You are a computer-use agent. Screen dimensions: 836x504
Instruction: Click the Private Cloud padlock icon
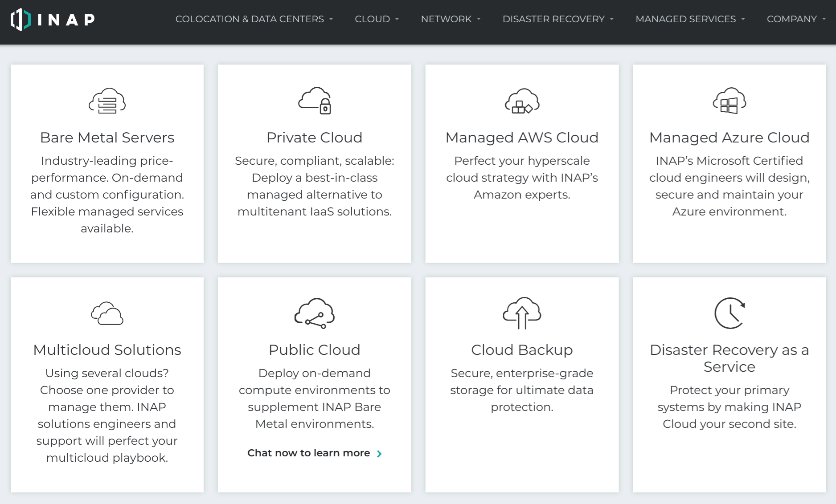315,101
